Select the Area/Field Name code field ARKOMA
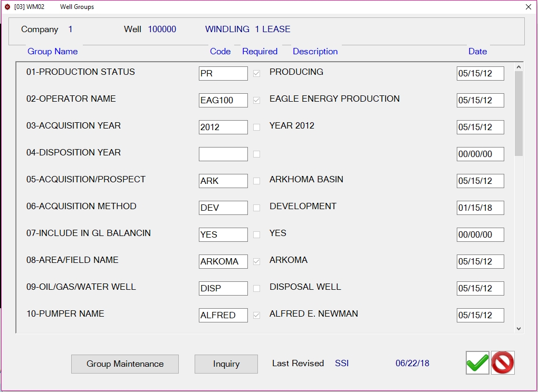Viewport: 538px width, 392px height. pyautogui.click(x=223, y=261)
